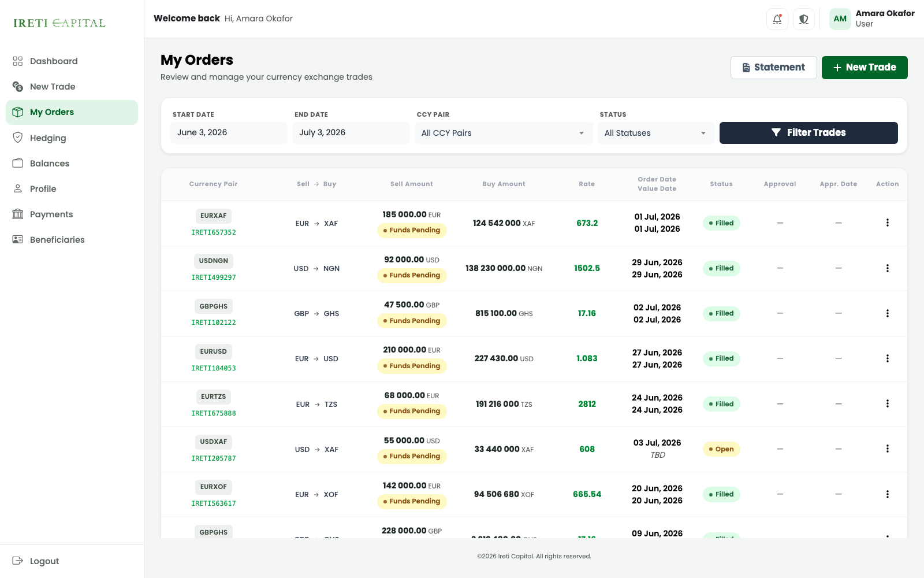Open actions menu for IRETI184053 order
This screenshot has width=924, height=578.
click(x=888, y=358)
